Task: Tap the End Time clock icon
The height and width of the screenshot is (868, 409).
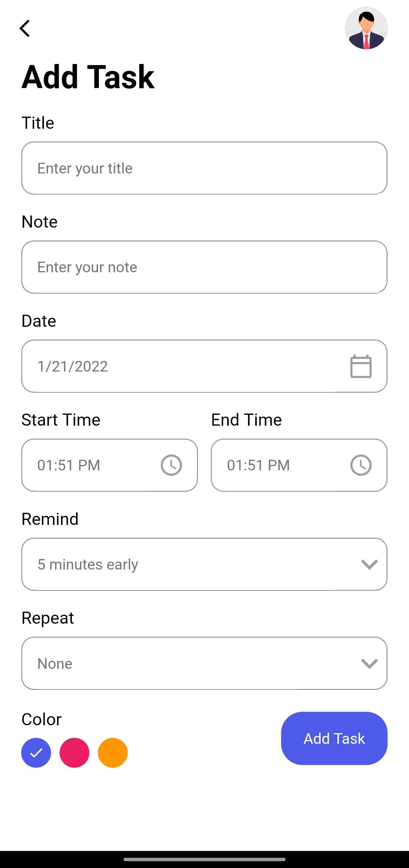Action: coord(361,465)
